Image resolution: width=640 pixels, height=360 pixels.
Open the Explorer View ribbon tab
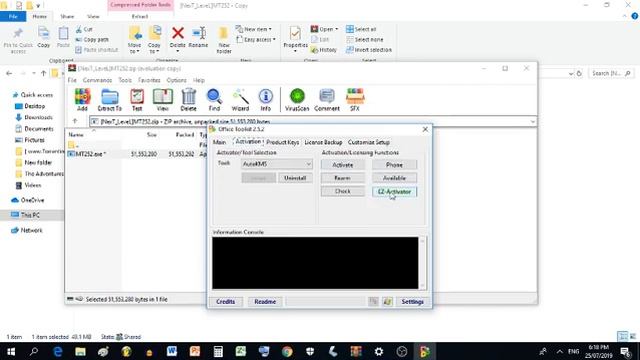[x=93, y=16]
